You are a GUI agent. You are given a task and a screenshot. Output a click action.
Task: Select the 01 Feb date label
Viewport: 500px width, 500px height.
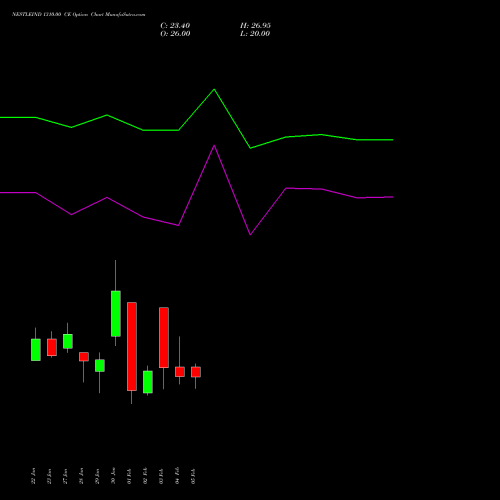coord(129,476)
